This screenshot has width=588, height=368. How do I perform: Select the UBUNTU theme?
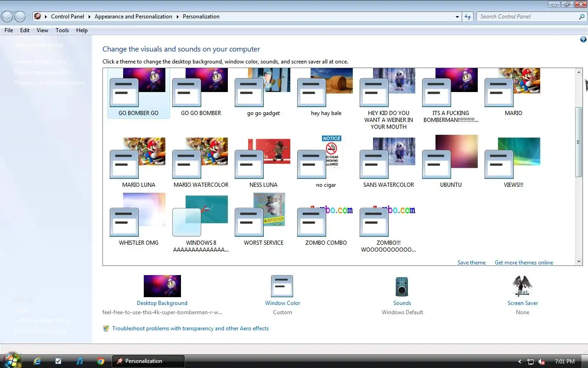[451, 162]
